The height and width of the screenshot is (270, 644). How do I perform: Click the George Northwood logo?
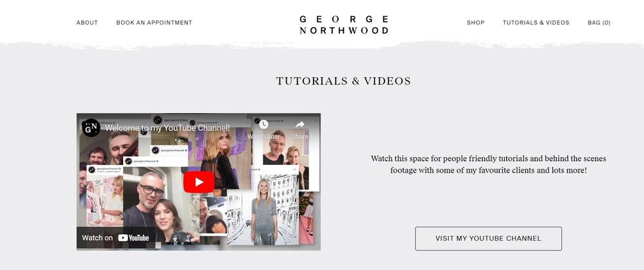[x=344, y=24]
